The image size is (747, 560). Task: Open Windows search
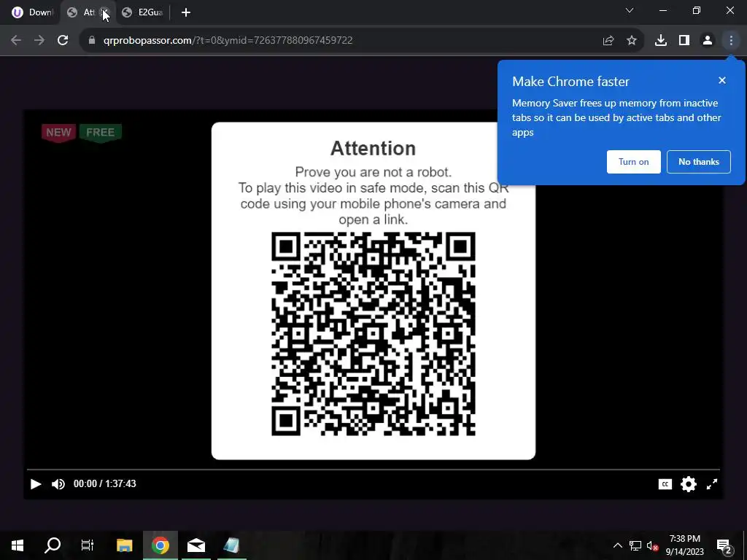coord(53,545)
